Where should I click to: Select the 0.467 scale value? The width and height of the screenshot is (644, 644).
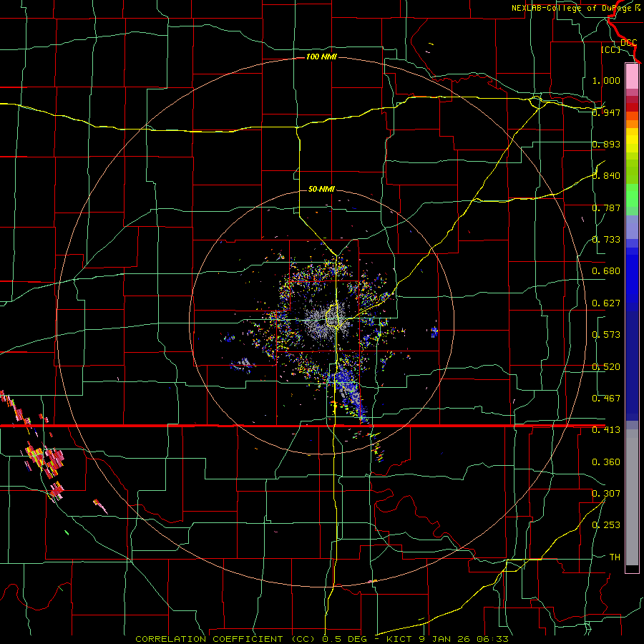coord(606,399)
